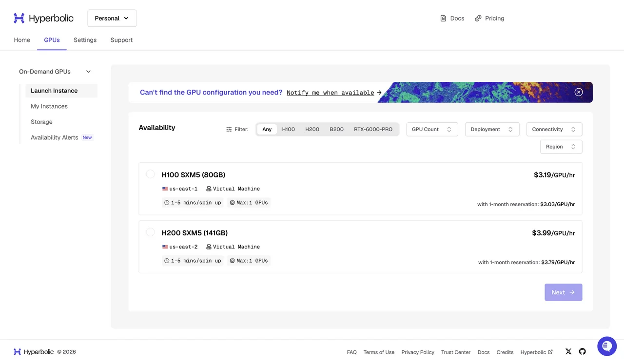Select the H200 SXM5 (141GB) radio button
Image resolution: width=624 pixels, height=364 pixels.
[150, 232]
